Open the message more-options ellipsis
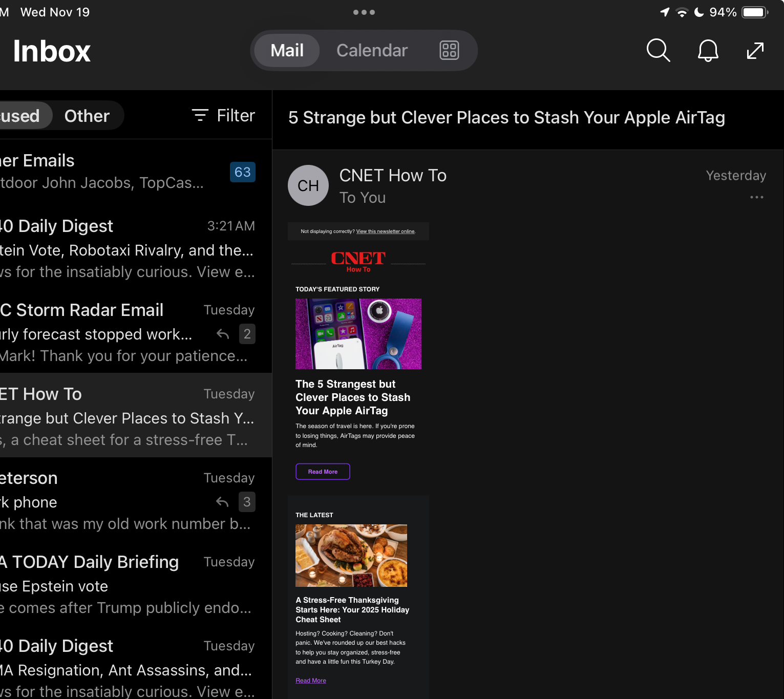Image resolution: width=784 pixels, height=699 pixels. (x=756, y=197)
